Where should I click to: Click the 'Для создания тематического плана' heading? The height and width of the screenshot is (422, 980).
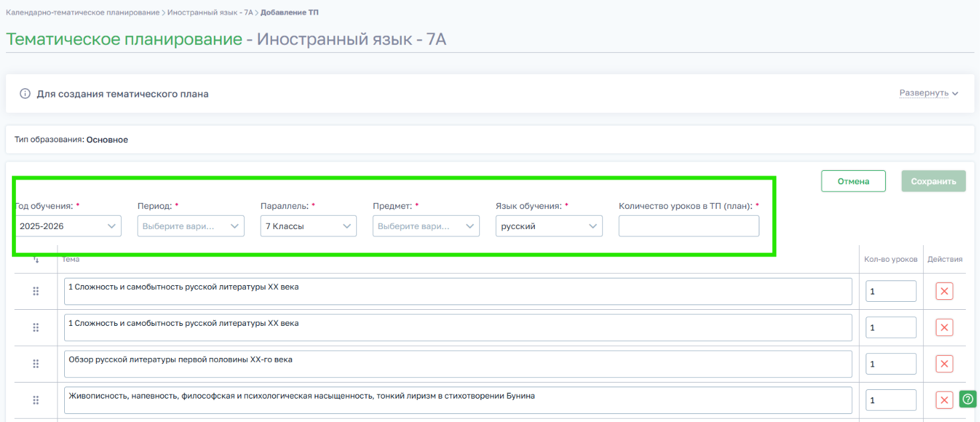(122, 94)
